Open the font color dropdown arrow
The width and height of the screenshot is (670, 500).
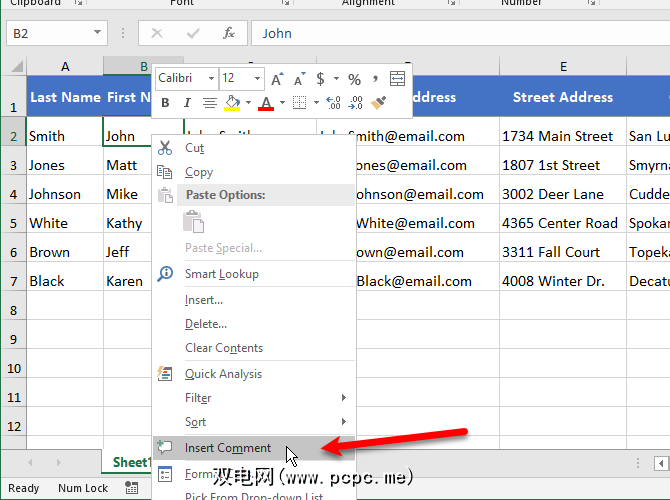click(x=282, y=103)
